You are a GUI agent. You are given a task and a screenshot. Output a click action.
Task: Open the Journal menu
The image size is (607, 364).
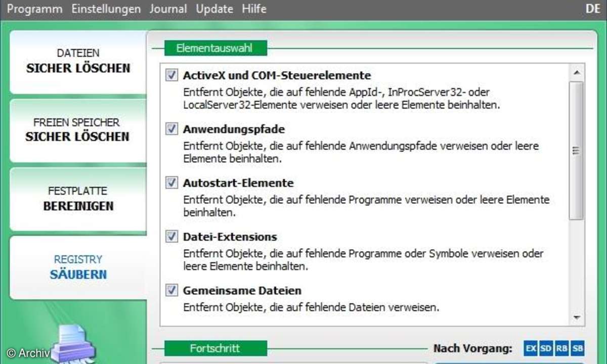(168, 9)
